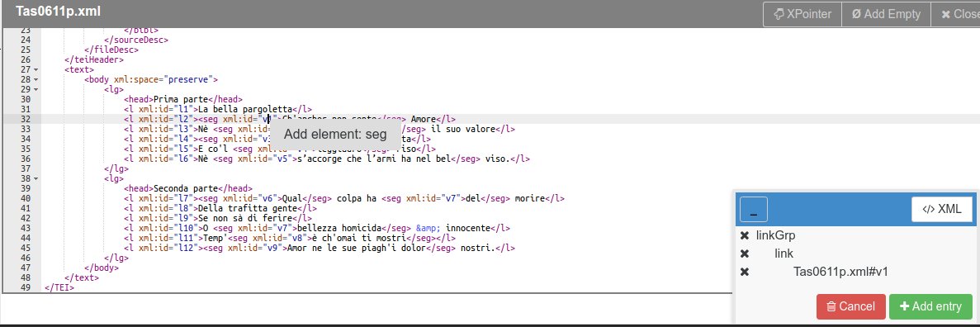Click line number 32 in the gutter
Image resolution: width=980 pixels, height=327 pixels.
(x=26, y=120)
